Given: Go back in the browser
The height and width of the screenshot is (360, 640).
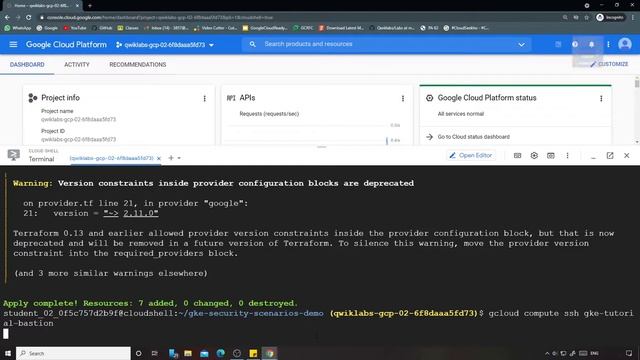Looking at the screenshot, I should (x=7, y=18).
